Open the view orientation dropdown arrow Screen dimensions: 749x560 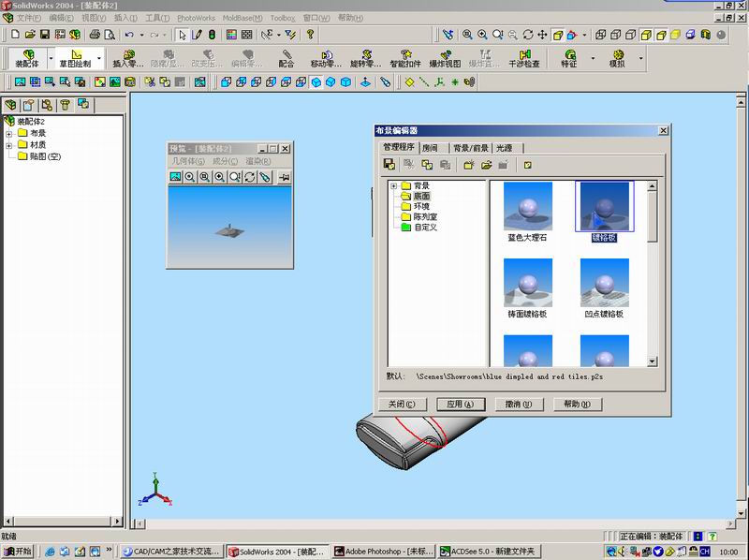pos(584,35)
